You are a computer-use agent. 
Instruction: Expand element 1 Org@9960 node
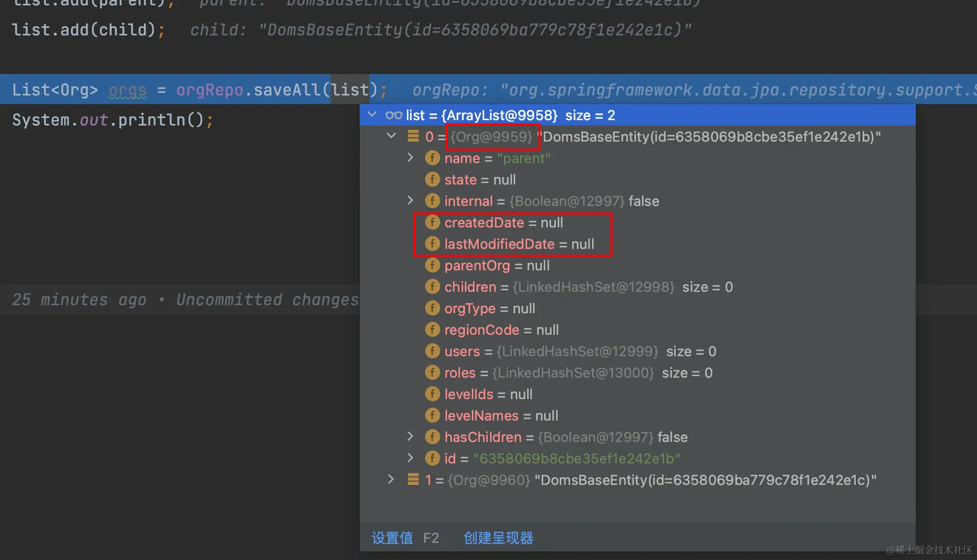391,480
